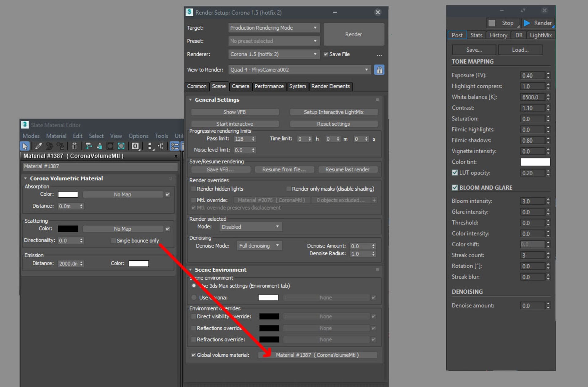This screenshot has height=387, width=588.
Task: Enable Mtl. override checkbox
Action: pyautogui.click(x=193, y=200)
